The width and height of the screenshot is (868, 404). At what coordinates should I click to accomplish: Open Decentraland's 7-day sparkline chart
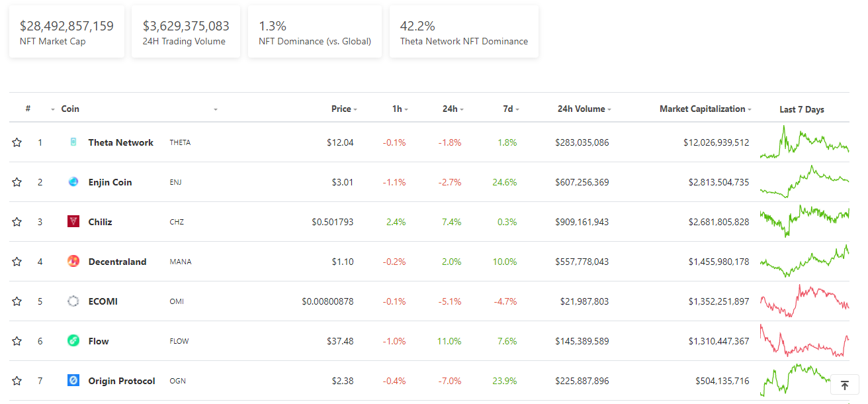pyautogui.click(x=804, y=262)
